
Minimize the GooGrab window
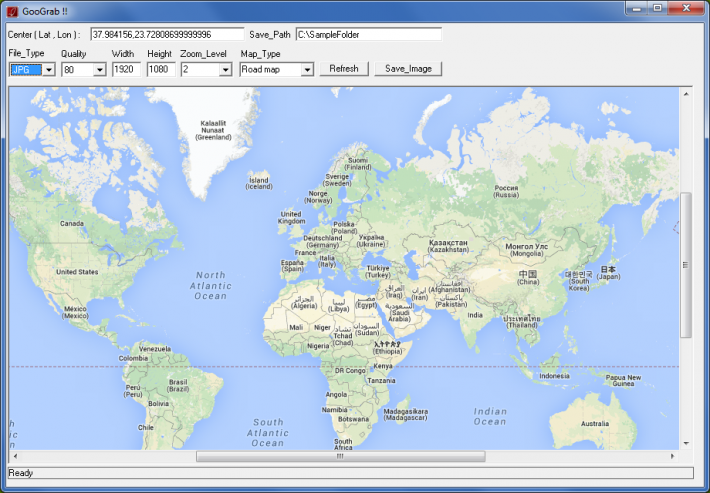(x=636, y=8)
